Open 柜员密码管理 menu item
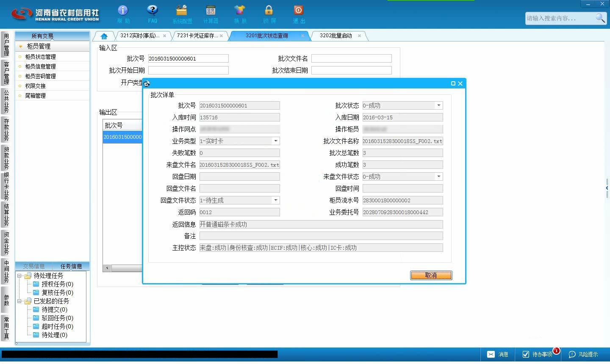The width and height of the screenshot is (610, 364). pyautogui.click(x=40, y=76)
